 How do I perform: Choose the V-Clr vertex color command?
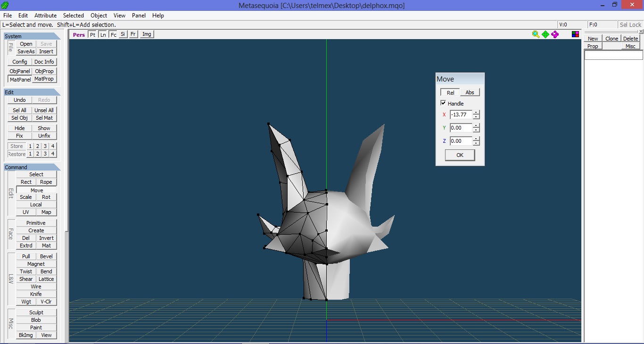[x=46, y=302]
